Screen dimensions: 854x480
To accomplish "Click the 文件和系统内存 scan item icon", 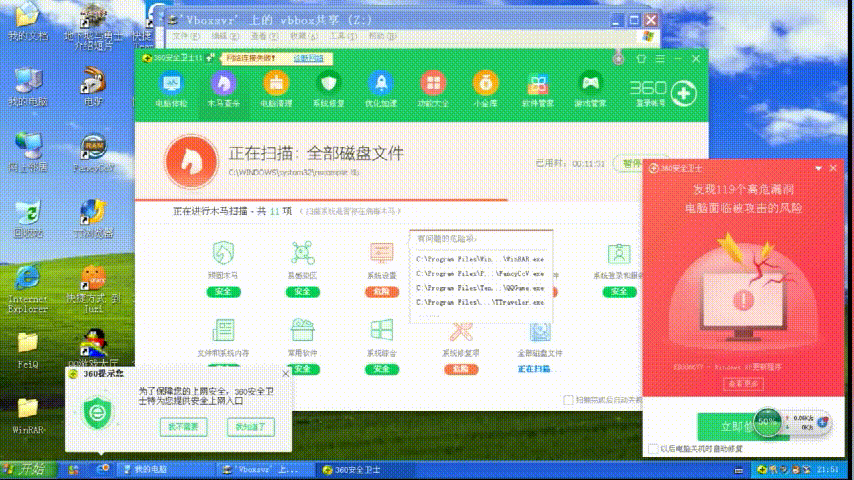I will click(223, 330).
